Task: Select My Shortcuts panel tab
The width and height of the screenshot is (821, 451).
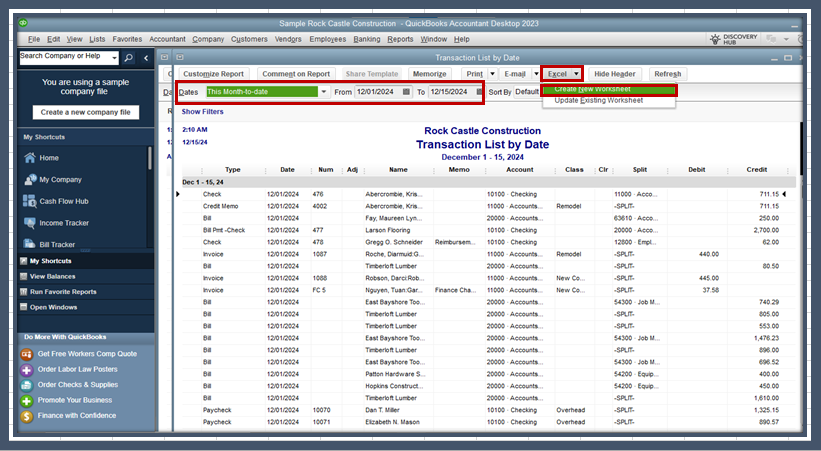Action: point(86,261)
